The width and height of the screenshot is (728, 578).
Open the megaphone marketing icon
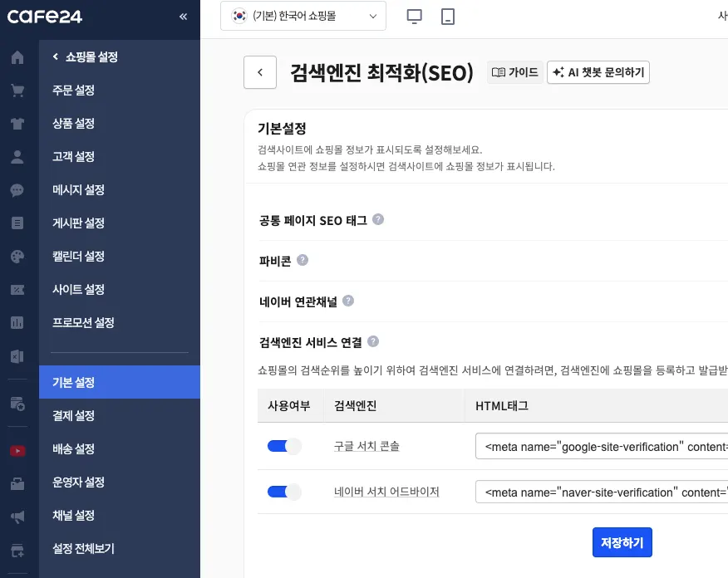17,517
